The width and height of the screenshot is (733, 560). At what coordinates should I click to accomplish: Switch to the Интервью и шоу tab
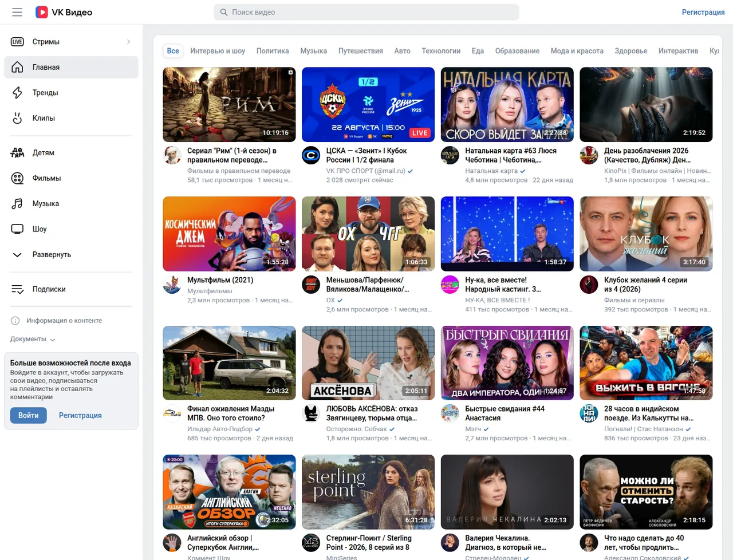(x=218, y=51)
